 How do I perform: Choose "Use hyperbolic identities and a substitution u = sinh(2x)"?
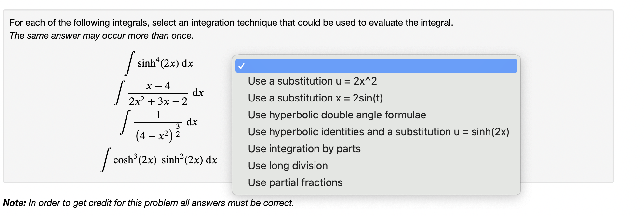click(379, 132)
